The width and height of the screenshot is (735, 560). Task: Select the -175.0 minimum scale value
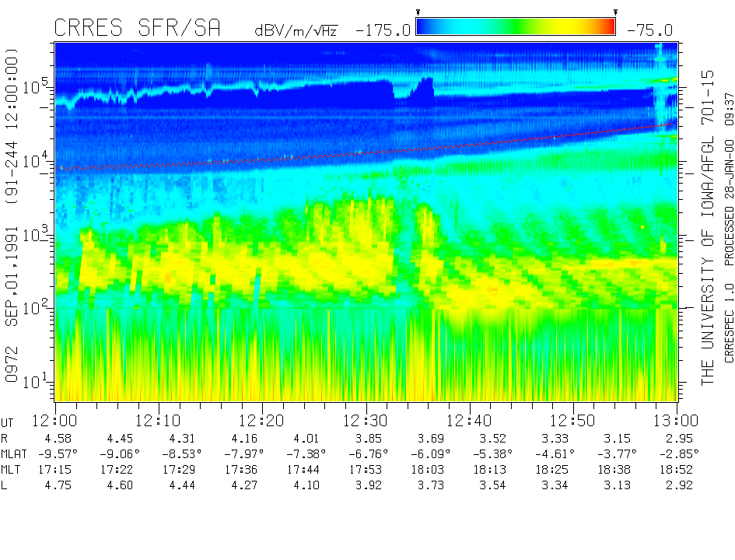tap(382, 31)
